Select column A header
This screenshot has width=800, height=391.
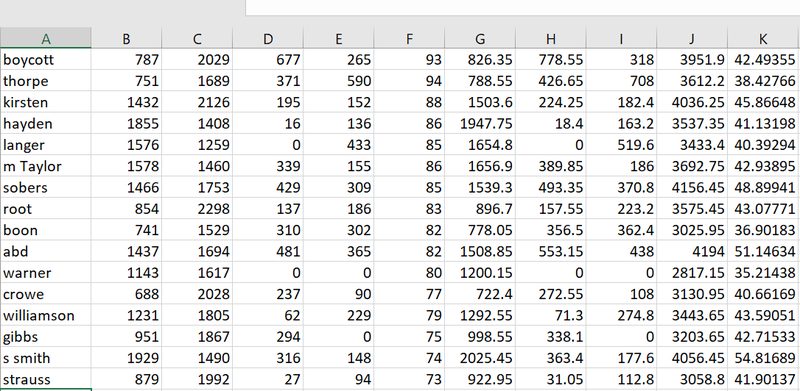click(46, 38)
